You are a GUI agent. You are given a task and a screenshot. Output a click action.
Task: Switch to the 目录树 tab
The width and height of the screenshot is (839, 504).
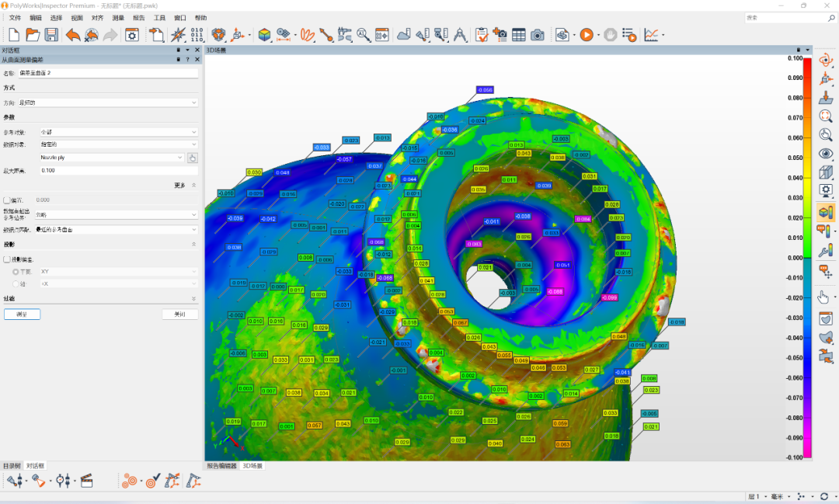12,466
